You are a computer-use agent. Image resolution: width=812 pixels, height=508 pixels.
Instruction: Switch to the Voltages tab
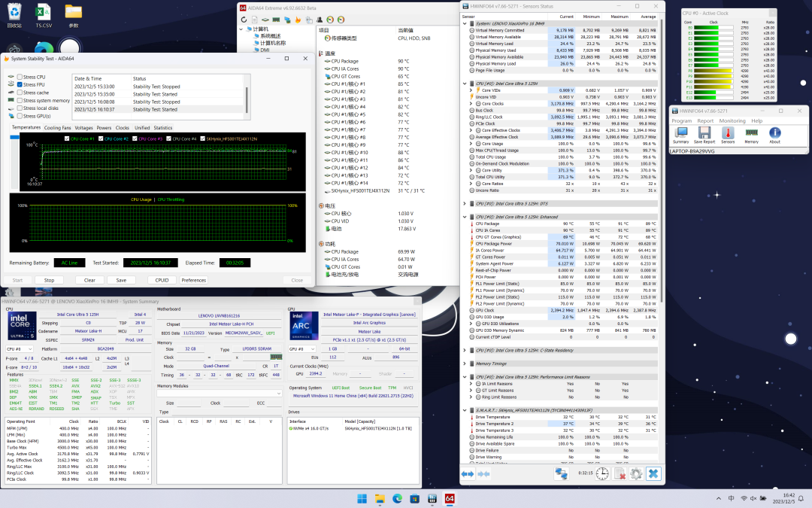coord(84,127)
